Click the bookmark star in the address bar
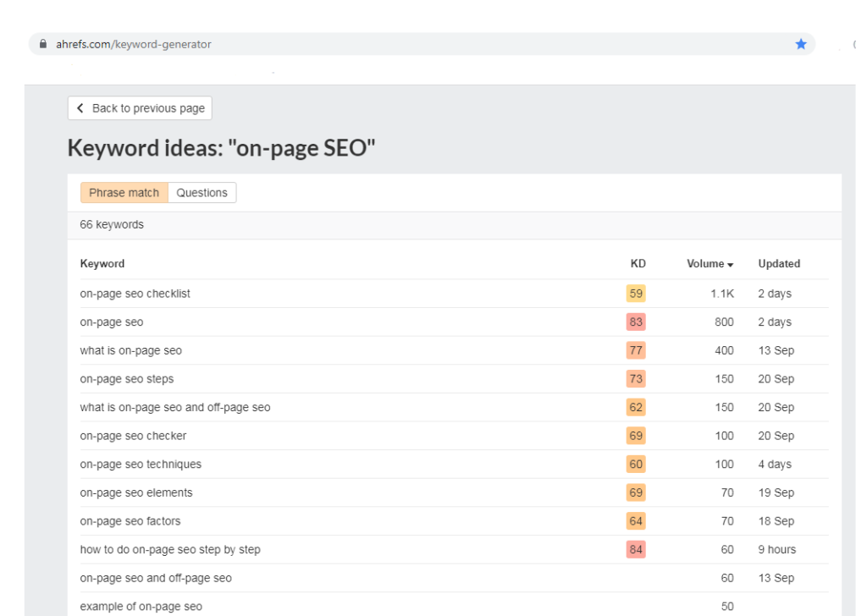The image size is (867, 616). coord(800,43)
